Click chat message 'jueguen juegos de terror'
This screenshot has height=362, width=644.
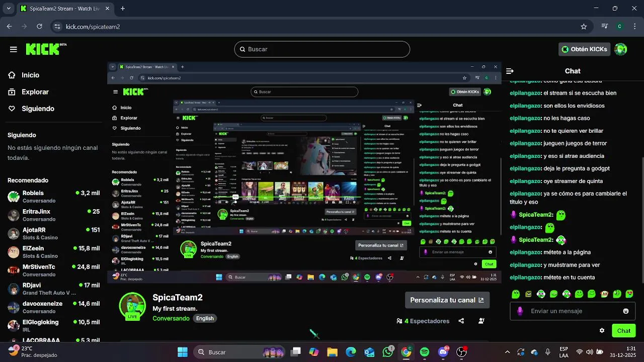[575, 143]
